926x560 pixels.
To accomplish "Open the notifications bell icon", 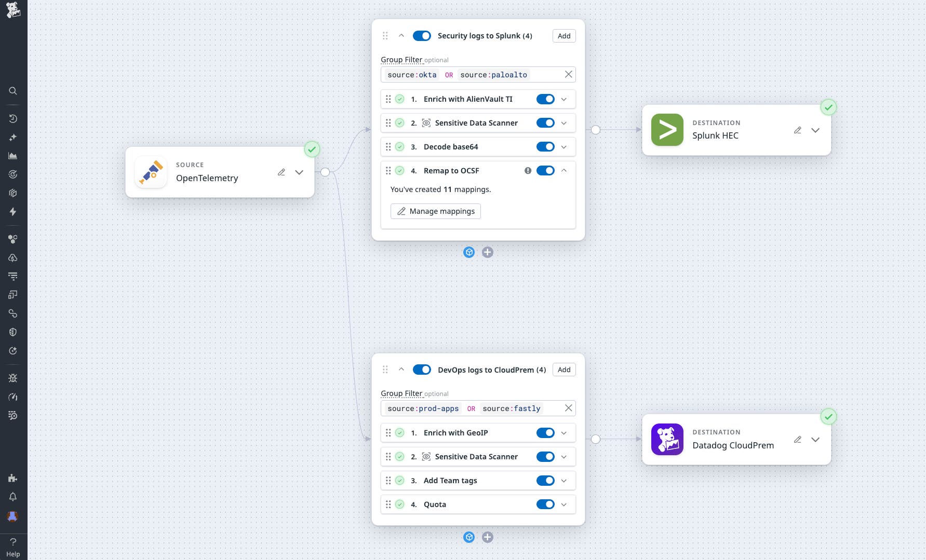I will (x=12, y=497).
